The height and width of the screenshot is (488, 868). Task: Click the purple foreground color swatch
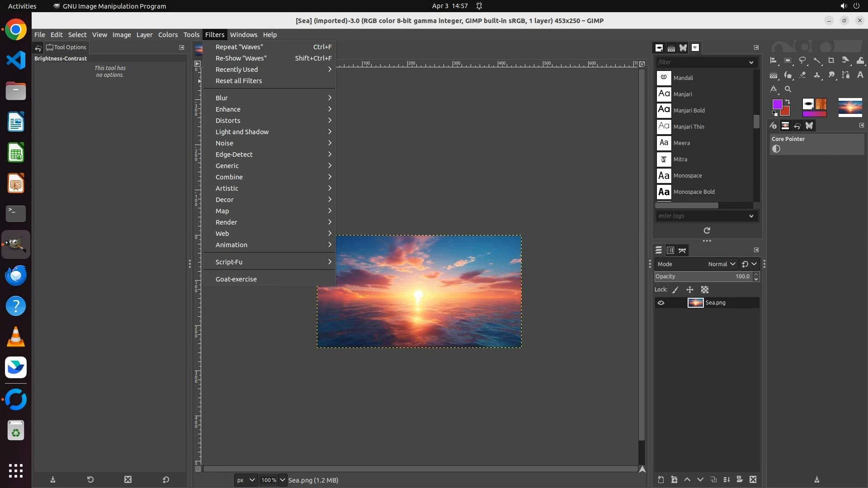pyautogui.click(x=777, y=105)
